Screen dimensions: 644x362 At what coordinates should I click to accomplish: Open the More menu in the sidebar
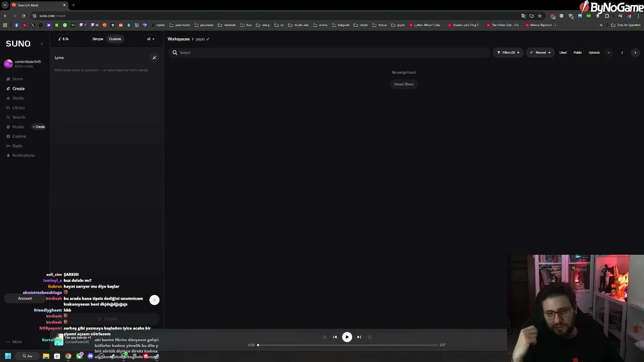(14, 342)
